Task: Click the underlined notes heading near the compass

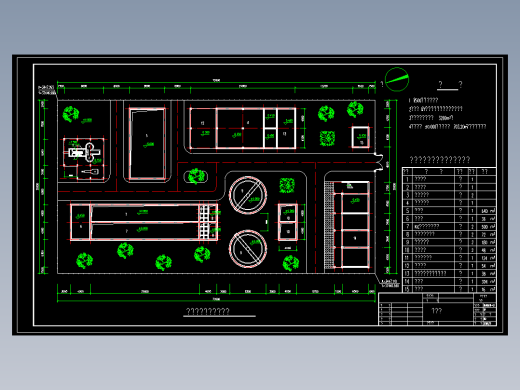Action: click(450, 85)
